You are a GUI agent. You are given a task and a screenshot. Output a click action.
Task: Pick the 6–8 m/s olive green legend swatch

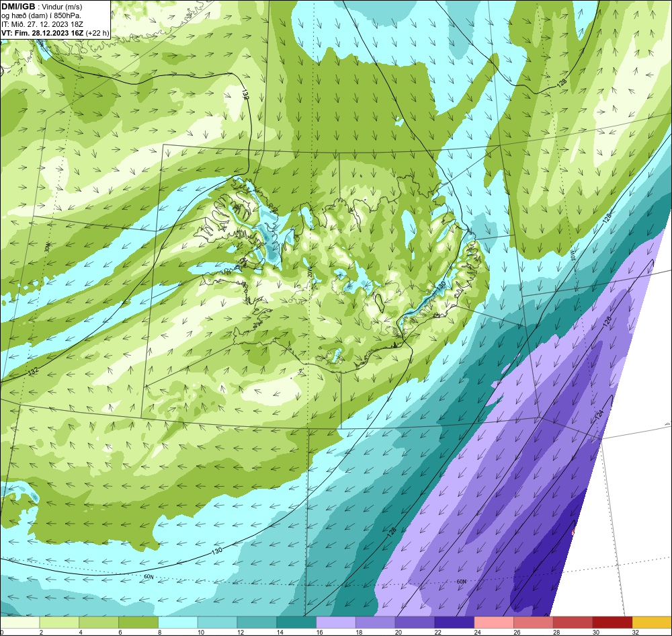click(x=138, y=623)
